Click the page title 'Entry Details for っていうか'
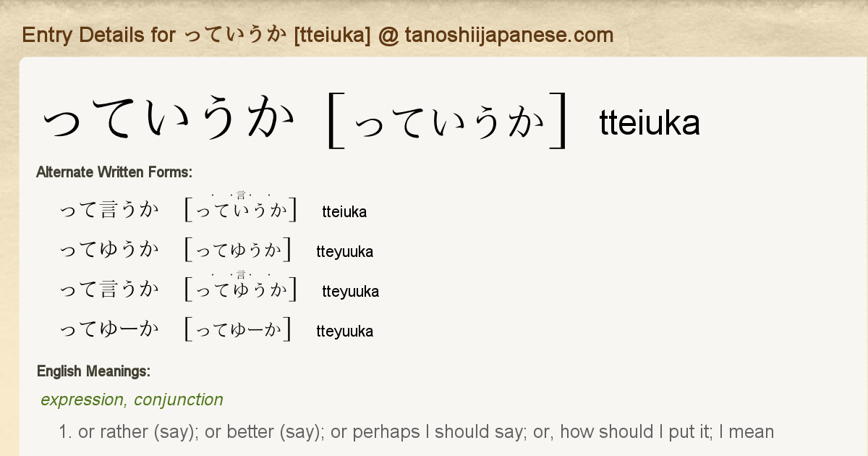 [318, 35]
